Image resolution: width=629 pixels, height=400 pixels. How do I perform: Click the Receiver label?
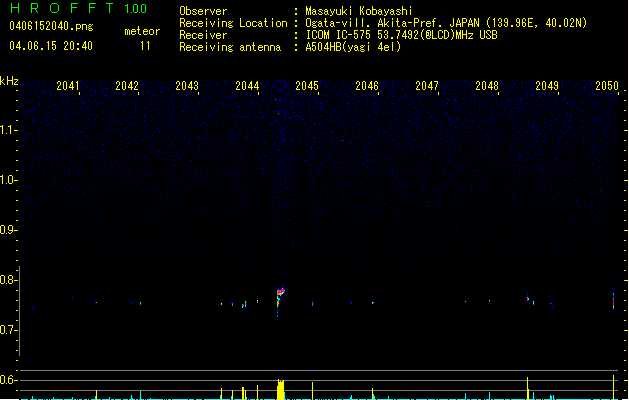coord(203,35)
